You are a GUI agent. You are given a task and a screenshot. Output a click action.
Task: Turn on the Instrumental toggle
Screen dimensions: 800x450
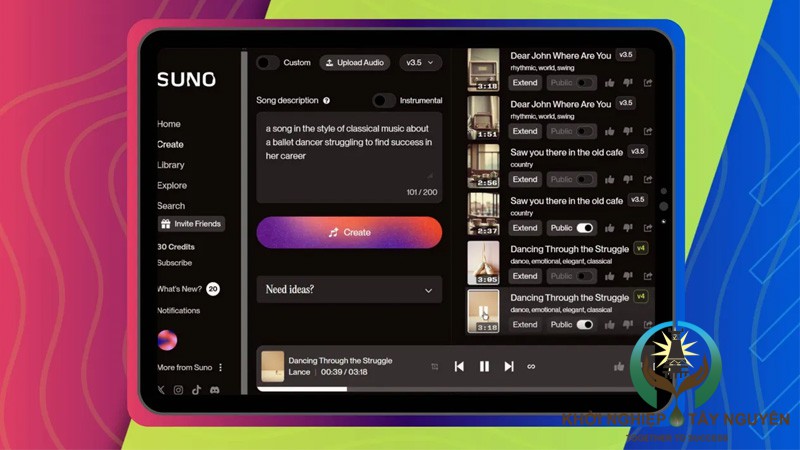384,101
